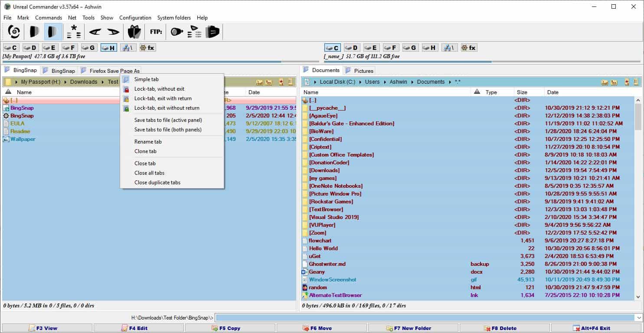The image size is (644, 333).
Task: Choose 'Lock-tab, without exit' option
Action: pos(159,89)
